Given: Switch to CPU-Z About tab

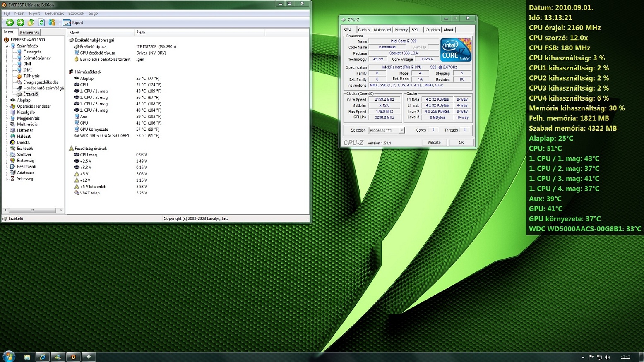Looking at the screenshot, I should point(448,30).
